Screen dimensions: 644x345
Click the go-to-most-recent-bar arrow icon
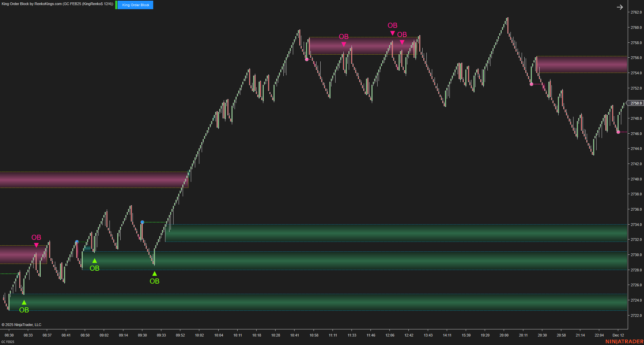(620, 7)
